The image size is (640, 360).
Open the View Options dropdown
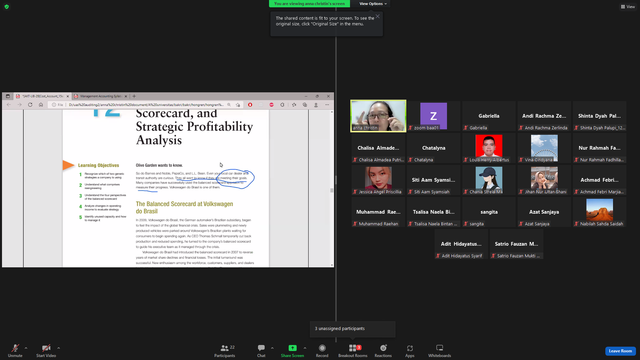pos(373,4)
